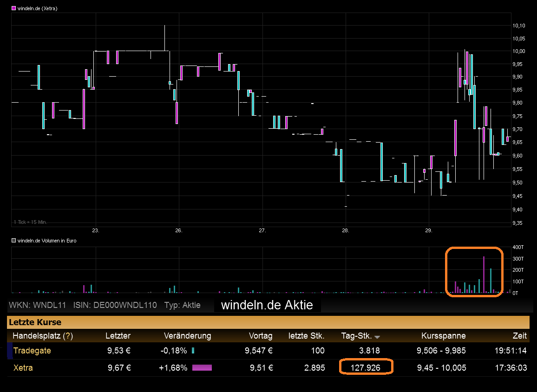Click the tallest magenta volume bar
537x392 pixels.
[x=484, y=275]
